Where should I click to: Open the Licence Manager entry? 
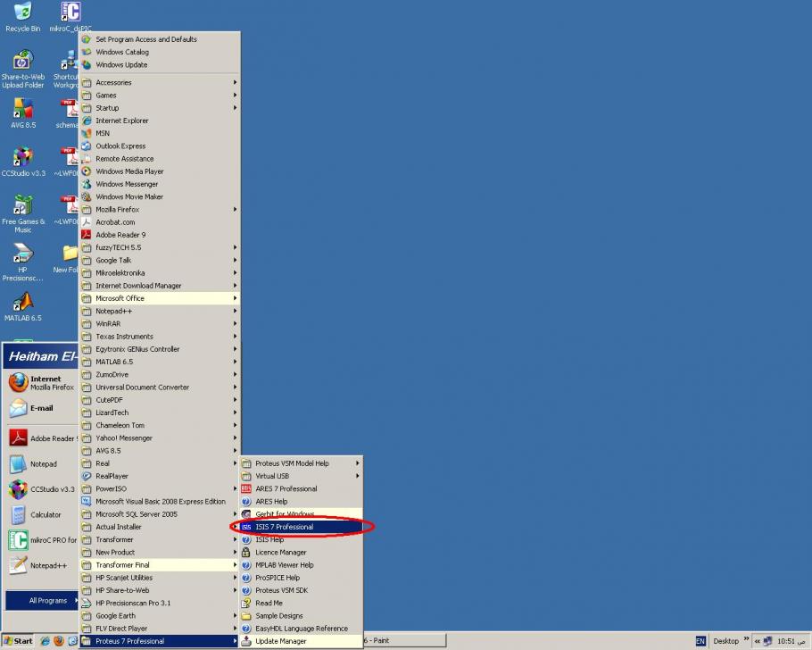[301, 552]
